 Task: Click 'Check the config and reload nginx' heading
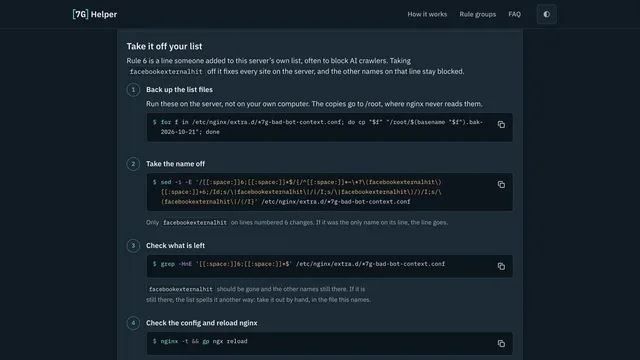pos(202,323)
